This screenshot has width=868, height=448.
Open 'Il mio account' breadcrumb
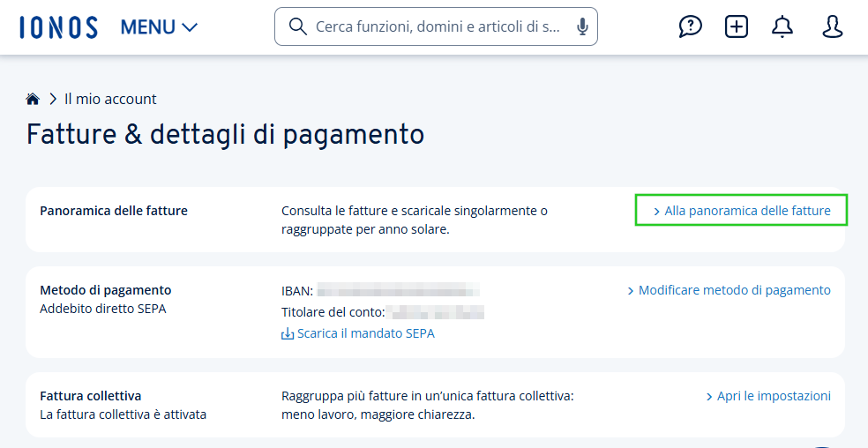point(110,99)
